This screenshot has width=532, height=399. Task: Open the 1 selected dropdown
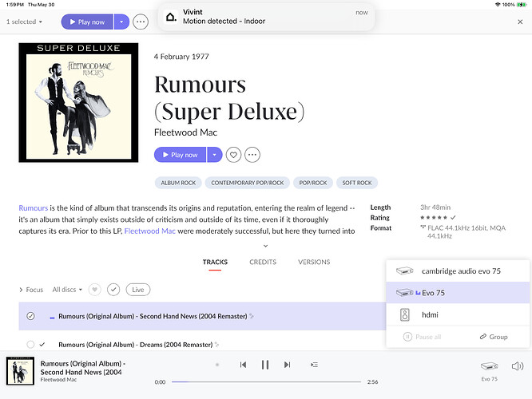point(24,22)
